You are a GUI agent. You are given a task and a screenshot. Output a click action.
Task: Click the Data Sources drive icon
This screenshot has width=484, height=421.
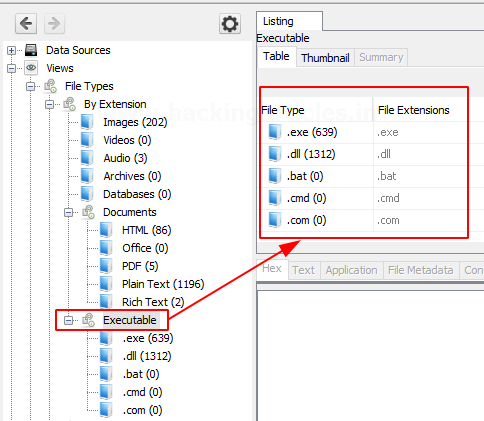tap(31, 50)
